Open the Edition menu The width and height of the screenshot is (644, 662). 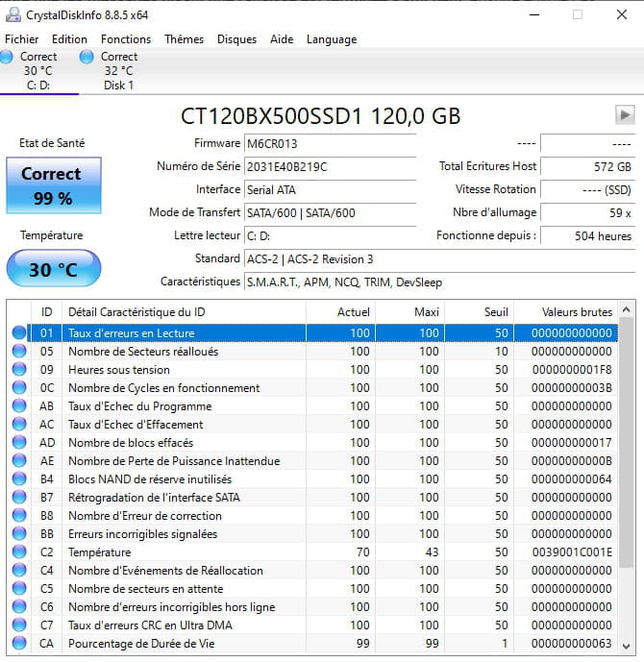69,39
